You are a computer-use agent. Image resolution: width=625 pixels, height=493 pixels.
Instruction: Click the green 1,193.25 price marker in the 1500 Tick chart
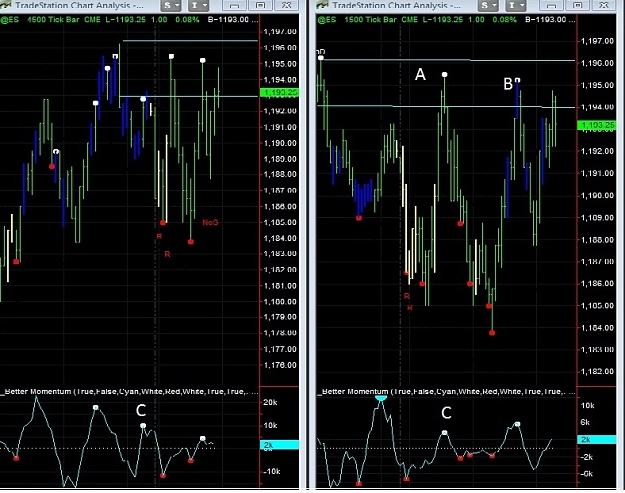(597, 125)
